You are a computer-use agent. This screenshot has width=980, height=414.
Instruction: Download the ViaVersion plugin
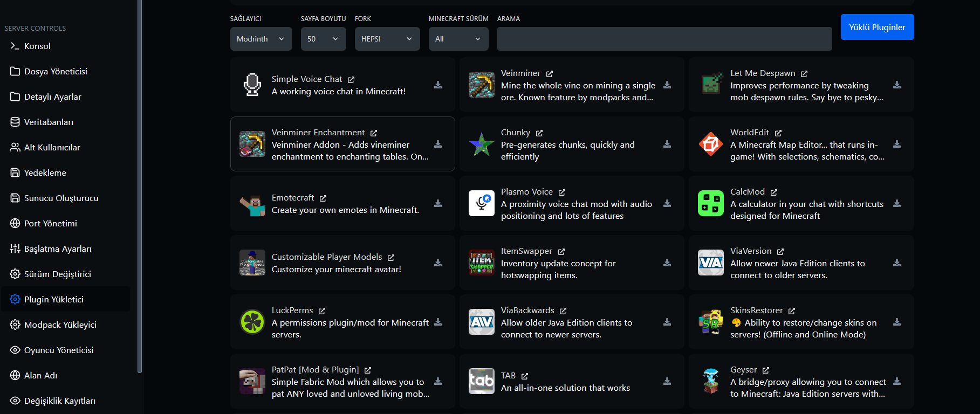(x=897, y=263)
